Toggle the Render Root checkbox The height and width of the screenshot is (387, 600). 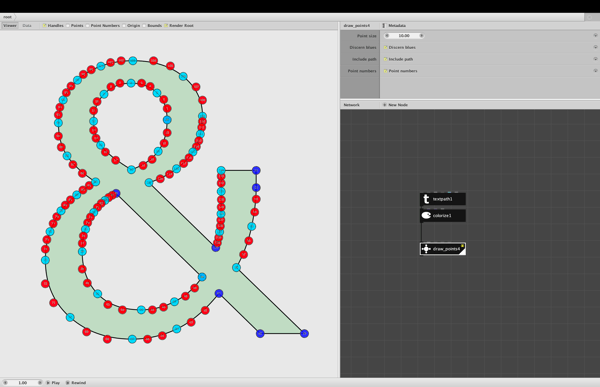[166, 26]
